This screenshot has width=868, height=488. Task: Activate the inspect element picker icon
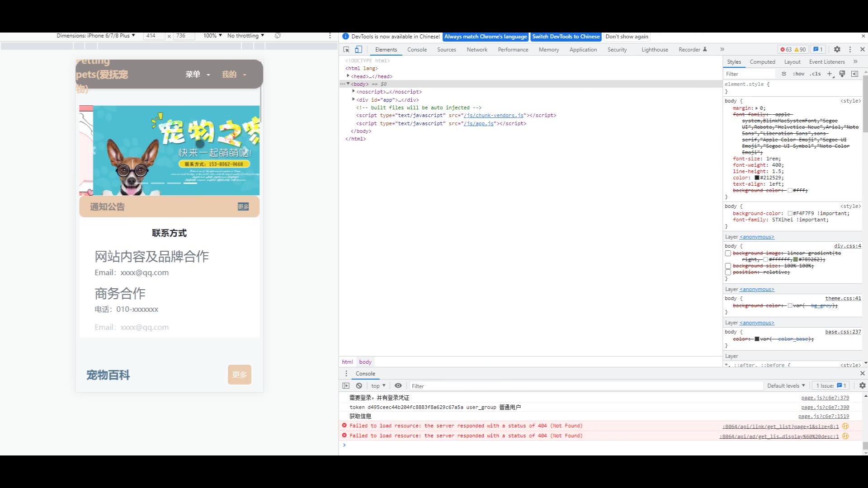(346, 50)
